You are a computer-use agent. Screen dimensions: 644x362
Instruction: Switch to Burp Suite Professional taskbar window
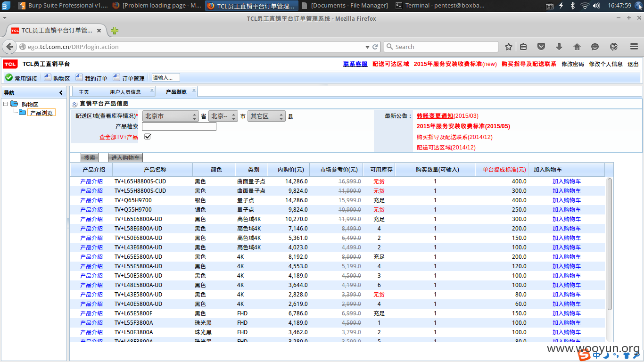pyautogui.click(x=63, y=6)
